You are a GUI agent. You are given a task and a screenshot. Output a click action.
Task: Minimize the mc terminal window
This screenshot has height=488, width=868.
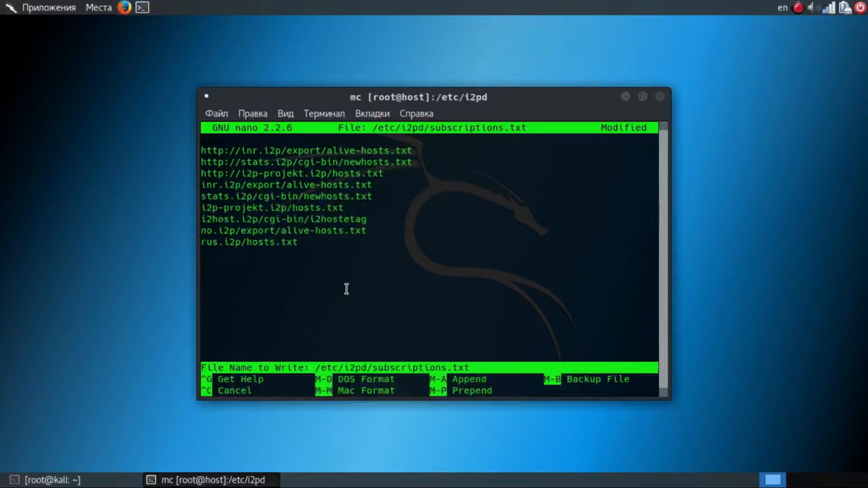tap(626, 96)
